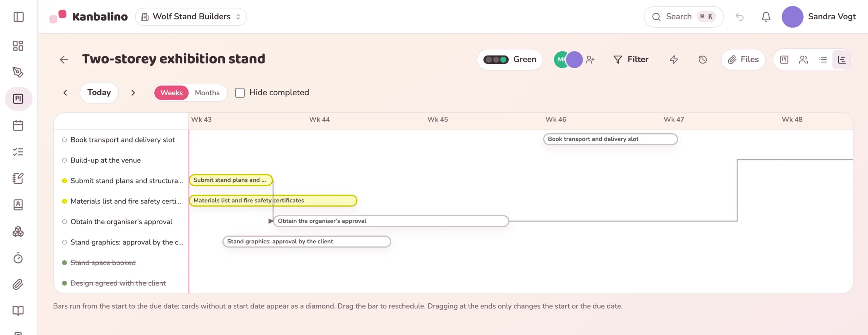Open the checklist tasks icon in sidebar
Viewport: 868px width, 335px height.
(x=18, y=152)
